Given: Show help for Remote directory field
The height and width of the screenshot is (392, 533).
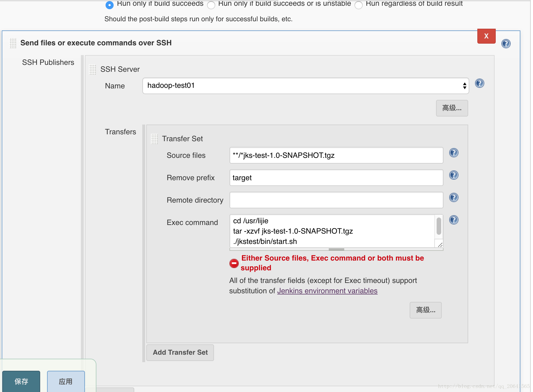Looking at the screenshot, I should (454, 197).
